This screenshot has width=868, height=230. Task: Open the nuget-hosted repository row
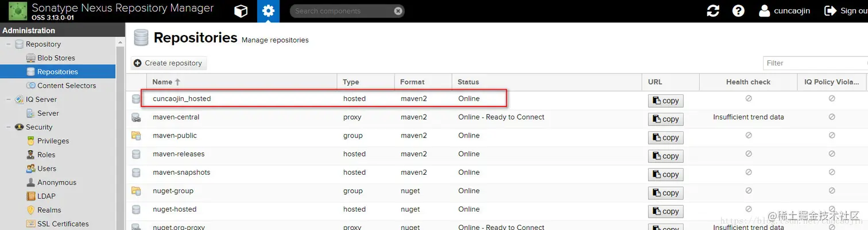click(497, 209)
